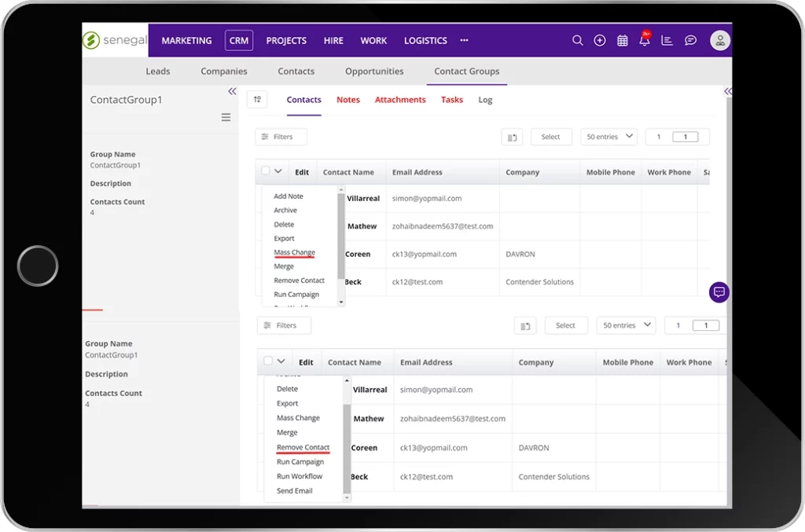Open notifications bell icon
This screenshot has height=532, width=805.
coord(645,40)
